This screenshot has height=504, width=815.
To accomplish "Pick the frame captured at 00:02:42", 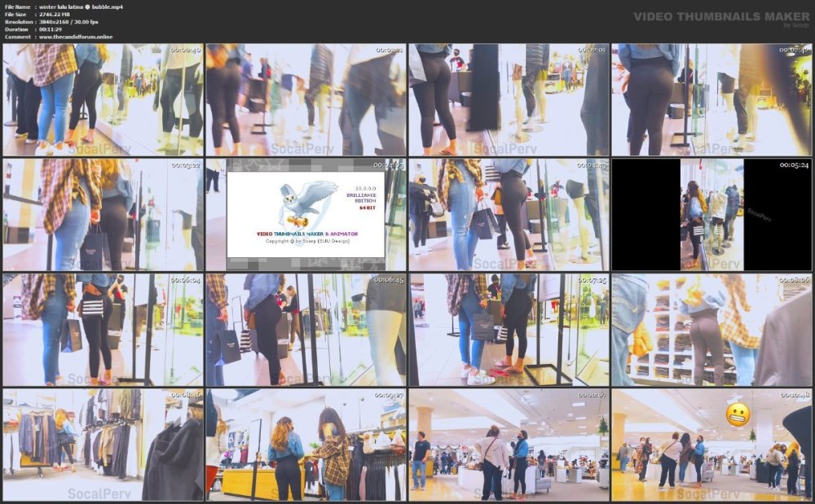I will pyautogui.click(x=711, y=99).
